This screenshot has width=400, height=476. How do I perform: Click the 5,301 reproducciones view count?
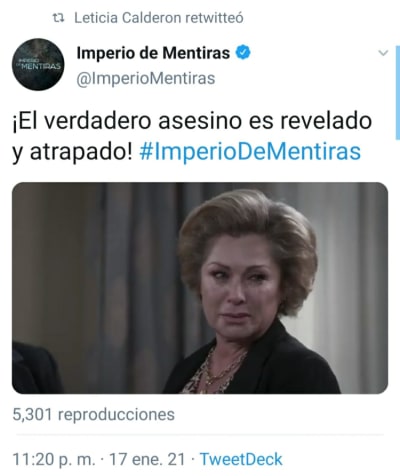click(93, 415)
